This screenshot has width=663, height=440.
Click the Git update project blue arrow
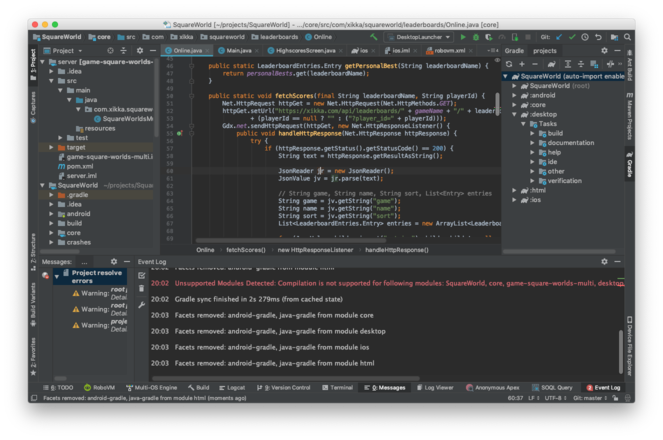pyautogui.click(x=559, y=37)
